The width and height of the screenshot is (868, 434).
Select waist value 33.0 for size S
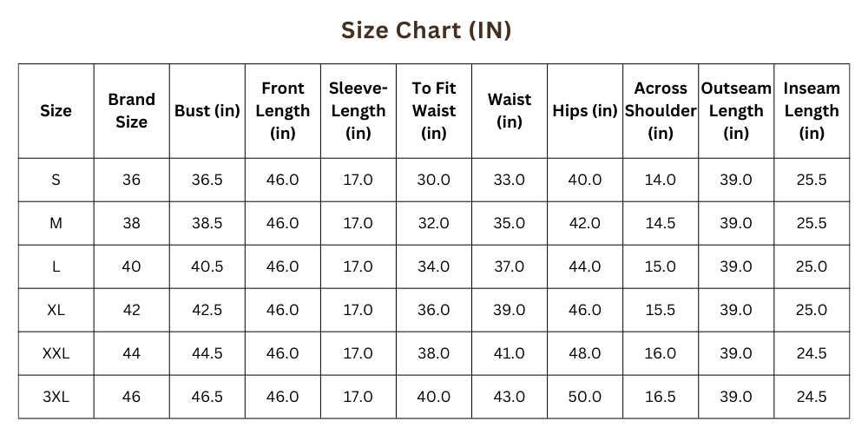pyautogui.click(x=509, y=180)
